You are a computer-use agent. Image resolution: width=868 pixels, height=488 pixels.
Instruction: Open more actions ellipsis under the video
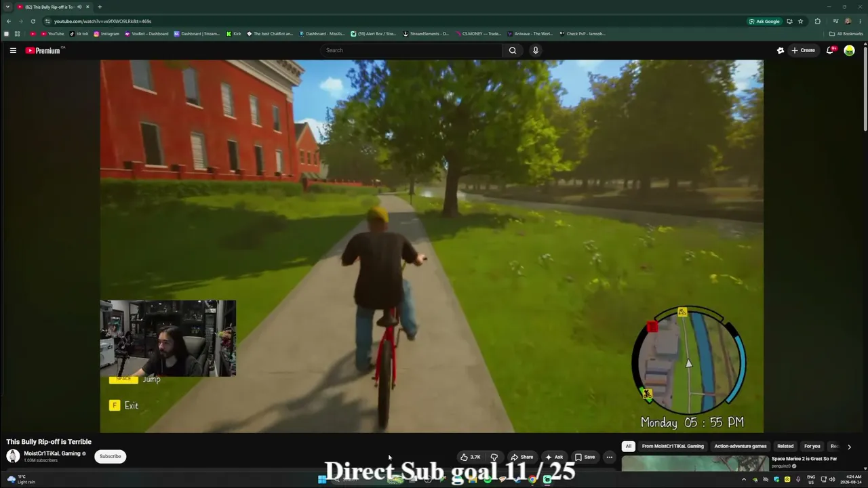click(x=609, y=457)
